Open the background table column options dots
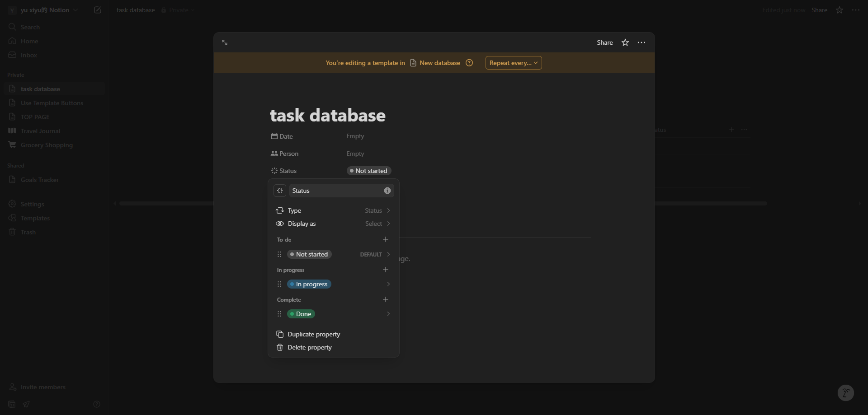The width and height of the screenshot is (868, 415). click(x=744, y=130)
